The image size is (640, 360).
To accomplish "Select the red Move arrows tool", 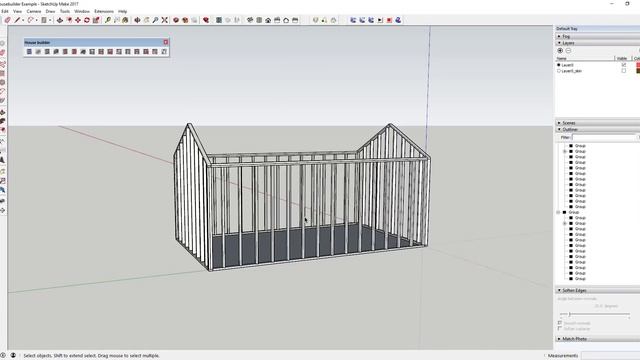I will pos(78,20).
